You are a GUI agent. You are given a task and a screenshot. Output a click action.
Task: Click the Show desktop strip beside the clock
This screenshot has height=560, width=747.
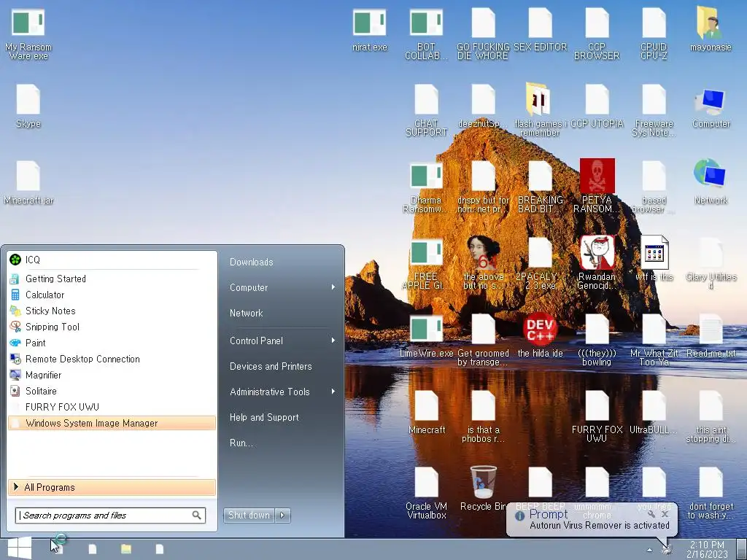pos(741,550)
